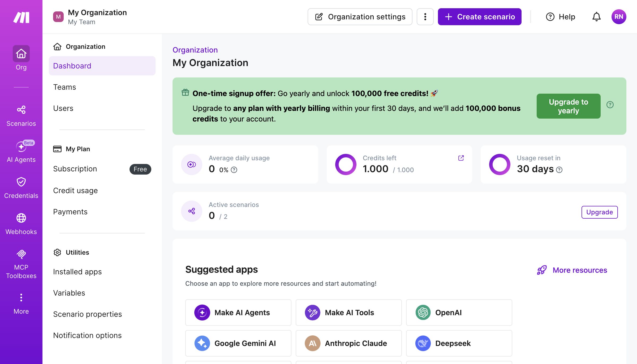This screenshot has width=637, height=364.
Task: Open Variables page
Action: (102, 293)
